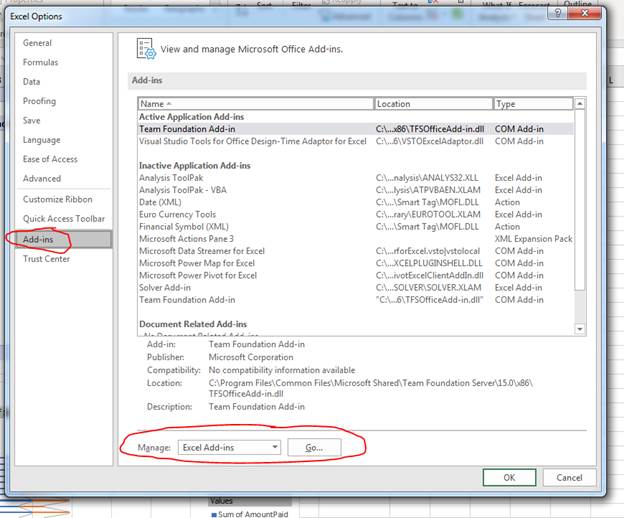Select the Add-ins category

click(x=64, y=240)
